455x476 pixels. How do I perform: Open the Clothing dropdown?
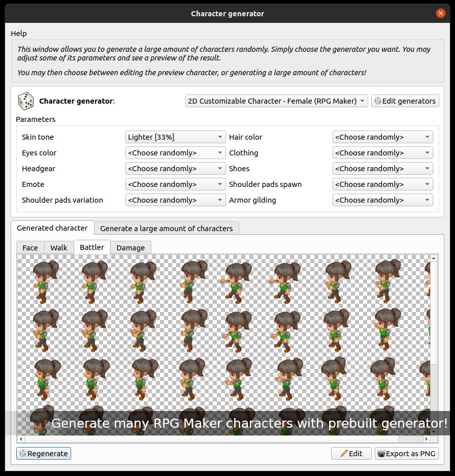(382, 152)
